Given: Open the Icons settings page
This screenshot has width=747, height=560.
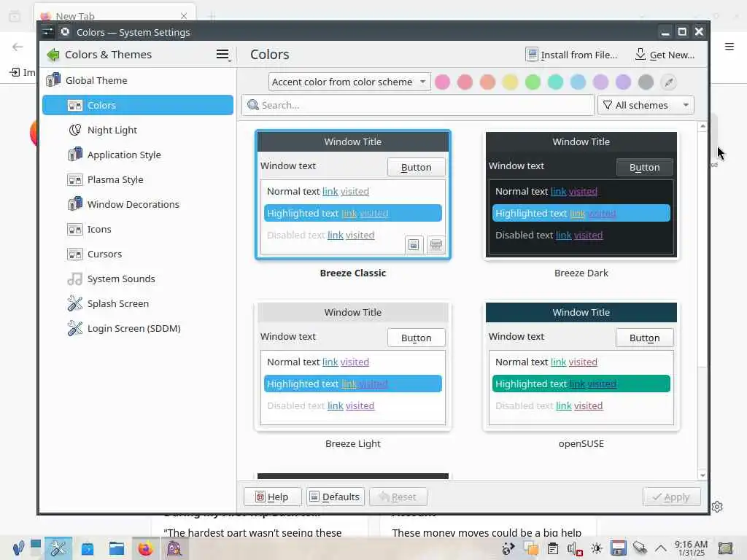Looking at the screenshot, I should (x=138, y=229).
